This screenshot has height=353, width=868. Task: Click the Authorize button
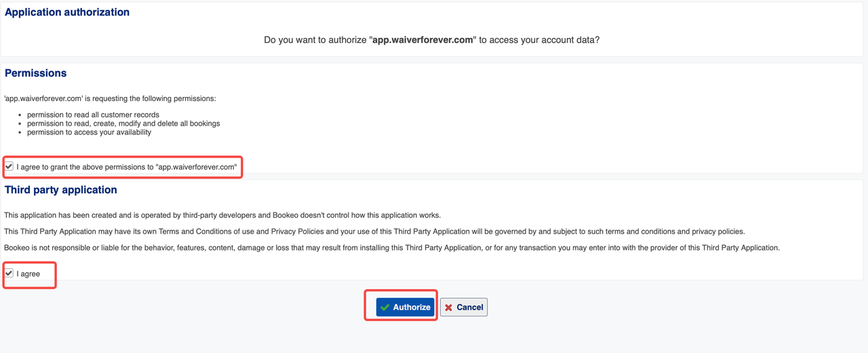click(x=405, y=307)
